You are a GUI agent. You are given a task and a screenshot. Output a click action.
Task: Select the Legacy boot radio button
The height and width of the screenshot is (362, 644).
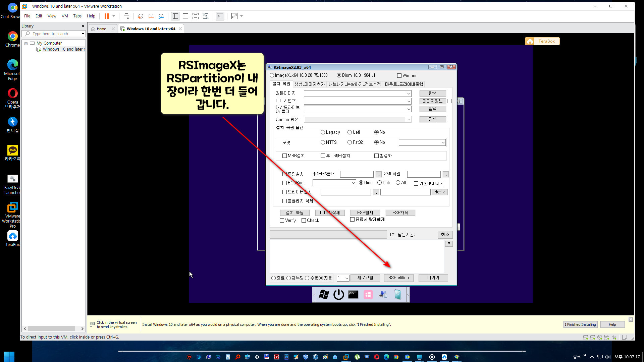323,132
